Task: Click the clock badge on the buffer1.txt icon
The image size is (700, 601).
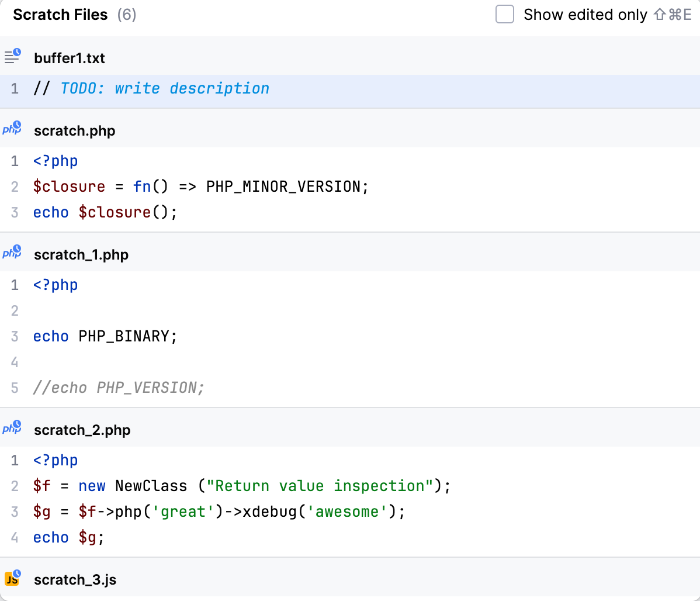Action: (17, 52)
